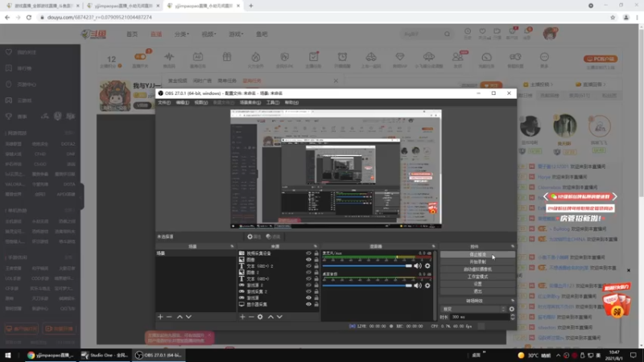Open the OBS 帮助(H) menu
The height and width of the screenshot is (362, 644).
pos(291,102)
